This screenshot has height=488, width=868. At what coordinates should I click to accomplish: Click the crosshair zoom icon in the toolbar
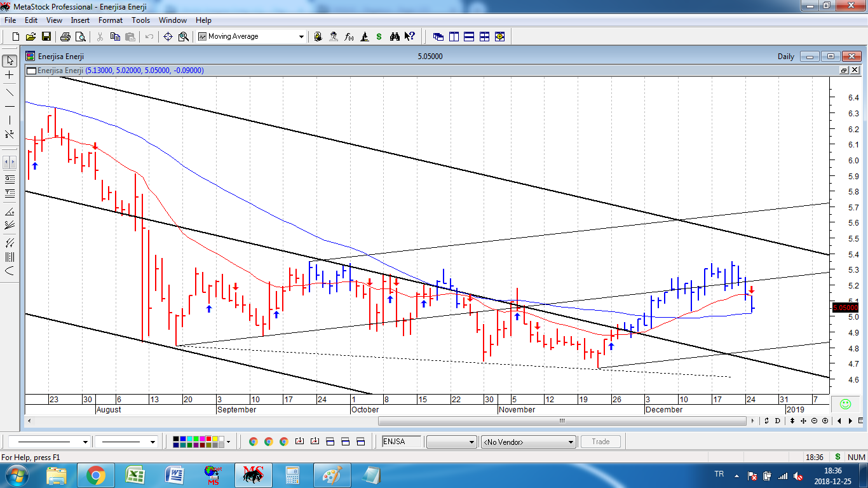click(x=168, y=37)
